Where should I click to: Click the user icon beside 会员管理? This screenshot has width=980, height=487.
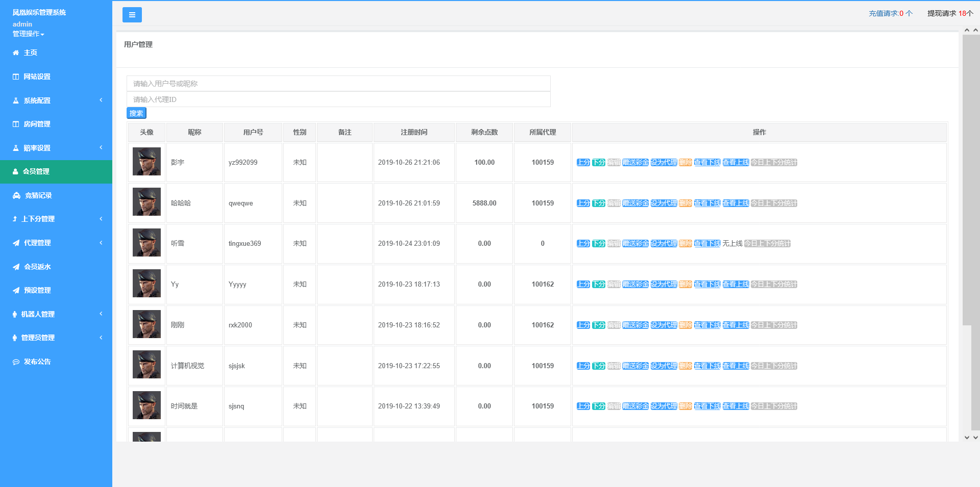coord(15,171)
